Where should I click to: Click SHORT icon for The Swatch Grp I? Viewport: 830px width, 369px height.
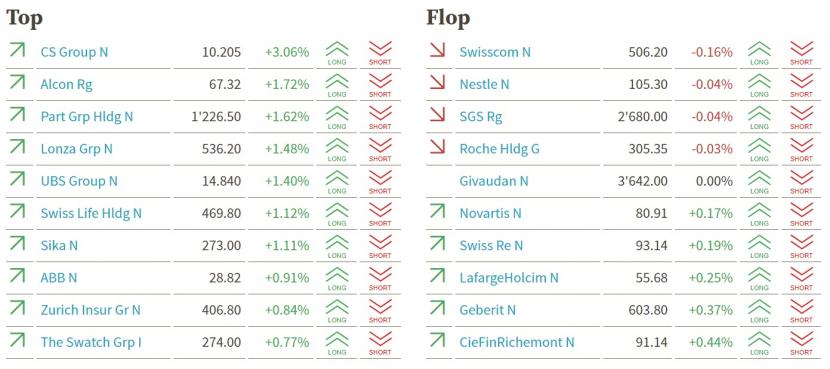380,343
